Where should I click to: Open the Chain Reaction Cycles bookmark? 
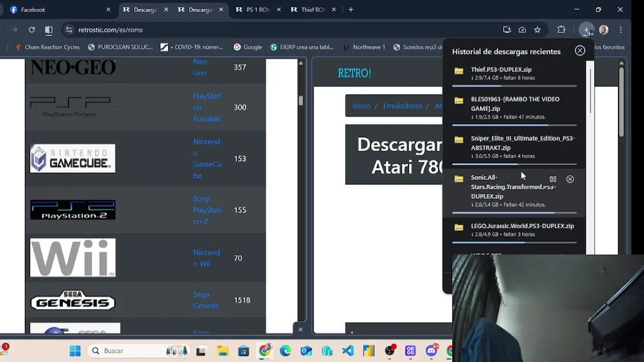[x=47, y=47]
